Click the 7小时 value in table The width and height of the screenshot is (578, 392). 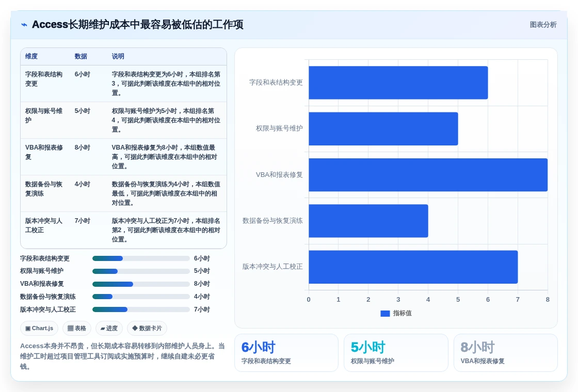click(82, 221)
